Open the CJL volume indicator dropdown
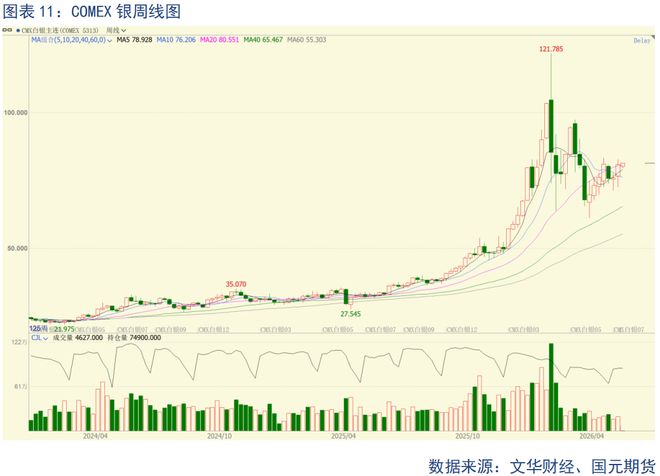The image size is (660, 476). tap(39, 338)
